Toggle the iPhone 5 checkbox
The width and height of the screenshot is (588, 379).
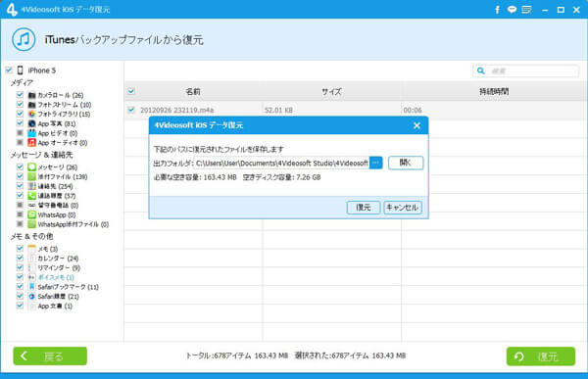tap(9, 71)
